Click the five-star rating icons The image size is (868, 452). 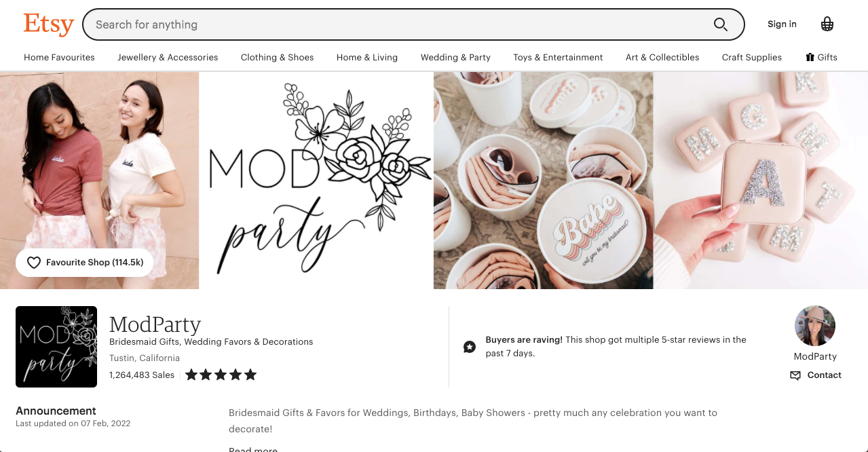pyautogui.click(x=221, y=375)
